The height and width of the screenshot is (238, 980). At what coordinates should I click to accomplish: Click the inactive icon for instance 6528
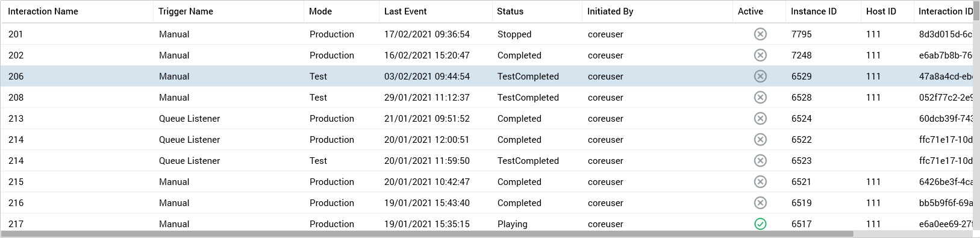[x=760, y=98]
